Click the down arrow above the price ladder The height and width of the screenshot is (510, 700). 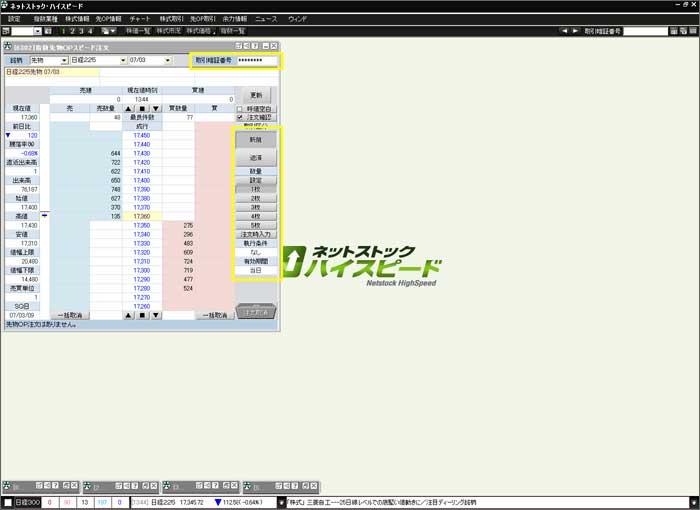155,109
